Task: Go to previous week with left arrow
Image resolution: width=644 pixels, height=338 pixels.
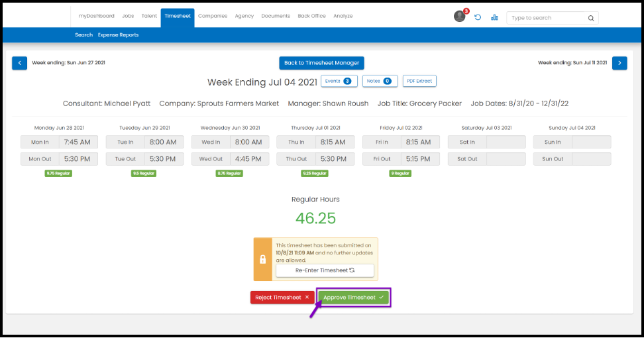Action: click(x=19, y=63)
